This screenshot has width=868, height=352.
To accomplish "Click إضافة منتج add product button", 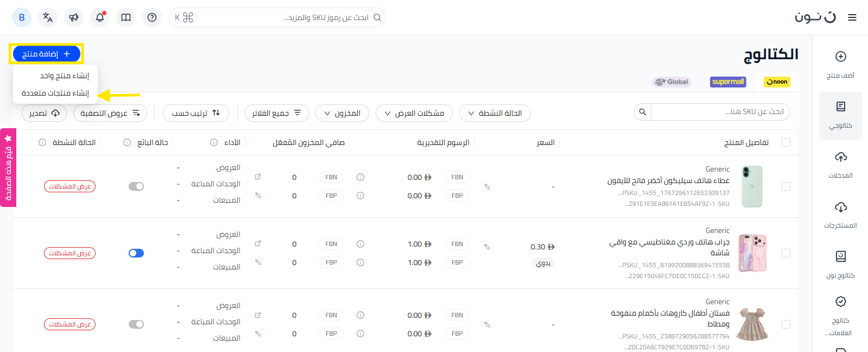I will [47, 54].
